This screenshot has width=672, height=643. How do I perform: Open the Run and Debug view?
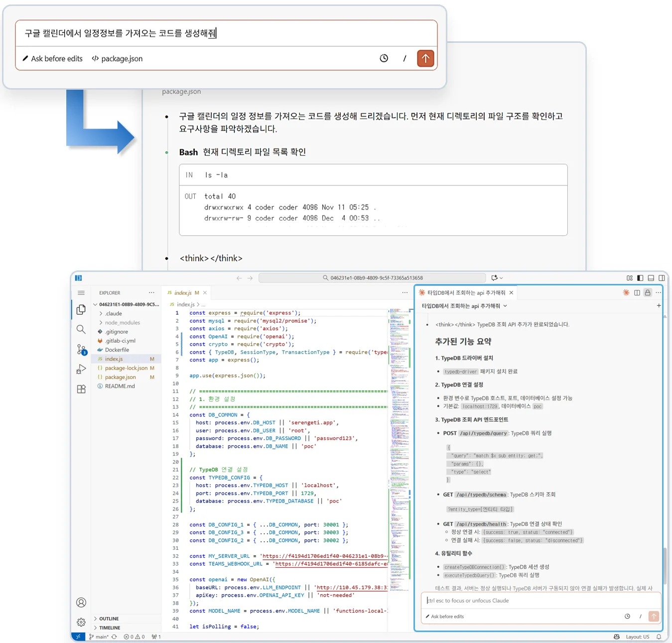[81, 369]
